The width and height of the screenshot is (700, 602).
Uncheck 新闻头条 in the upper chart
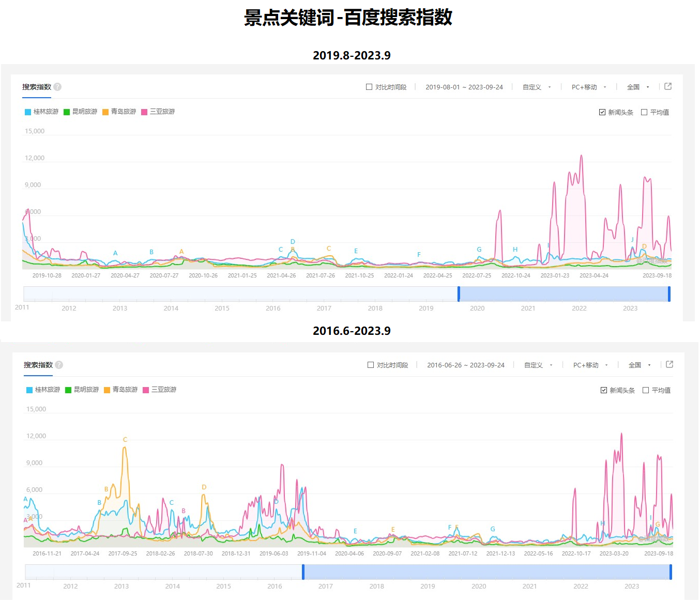(602, 112)
